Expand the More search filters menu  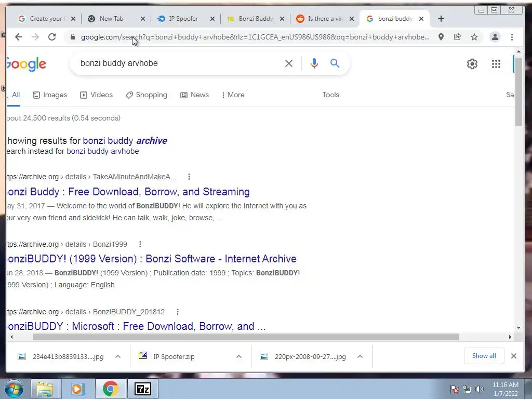[x=233, y=95]
